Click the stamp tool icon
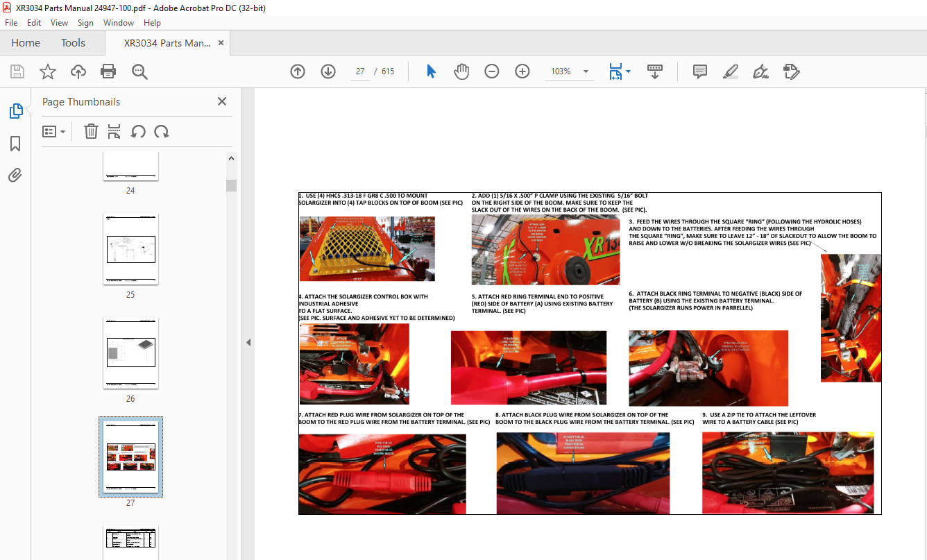The image size is (927, 560). click(791, 71)
